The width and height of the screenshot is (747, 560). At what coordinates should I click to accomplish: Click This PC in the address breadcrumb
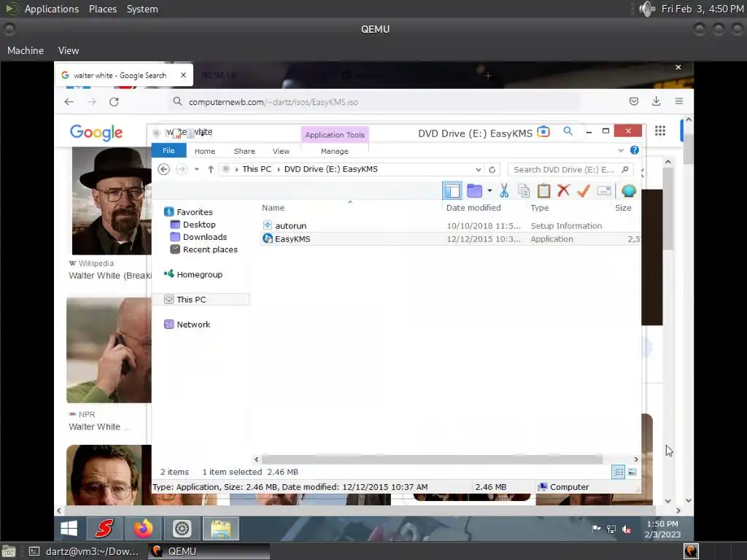(x=257, y=169)
